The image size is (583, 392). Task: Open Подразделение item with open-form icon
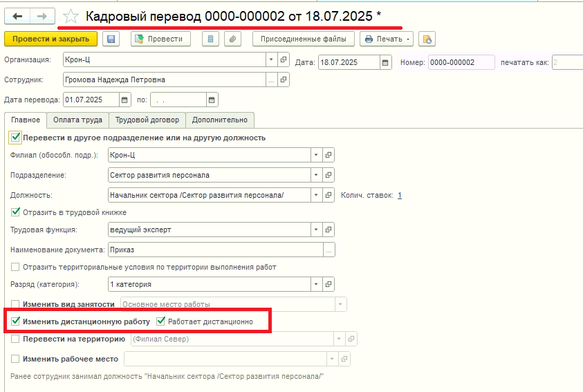328,175
